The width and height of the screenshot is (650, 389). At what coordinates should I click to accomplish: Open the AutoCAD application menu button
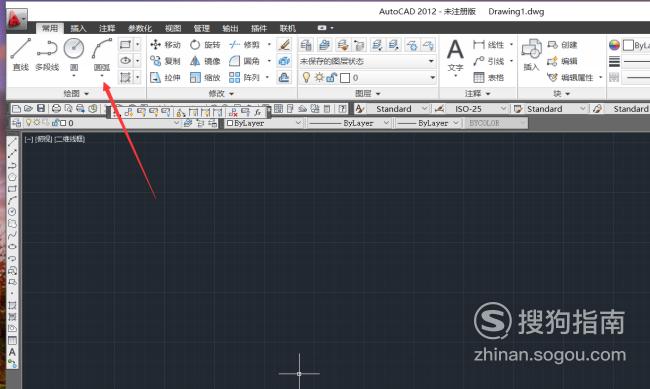17,19
